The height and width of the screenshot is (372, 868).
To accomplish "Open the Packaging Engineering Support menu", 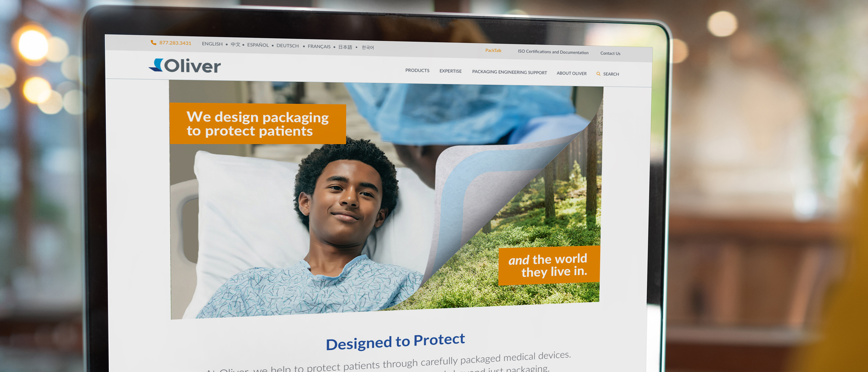I will pos(509,72).
